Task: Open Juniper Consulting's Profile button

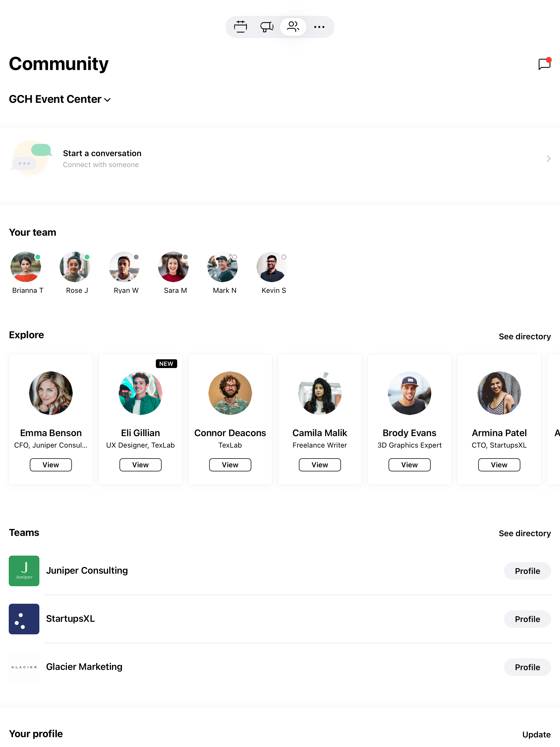Action: 527,571
